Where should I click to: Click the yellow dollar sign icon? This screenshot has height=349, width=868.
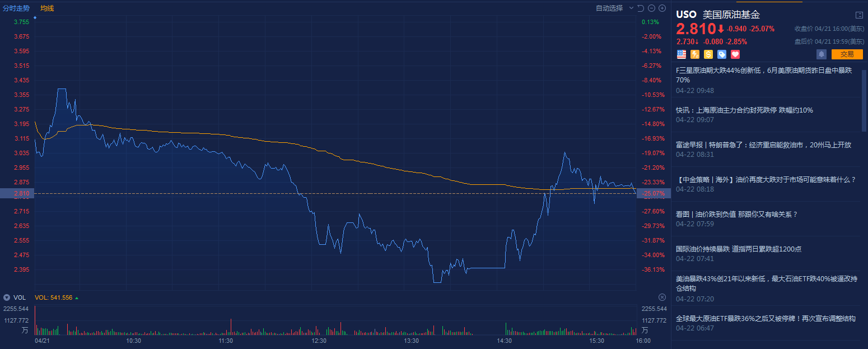pos(708,54)
